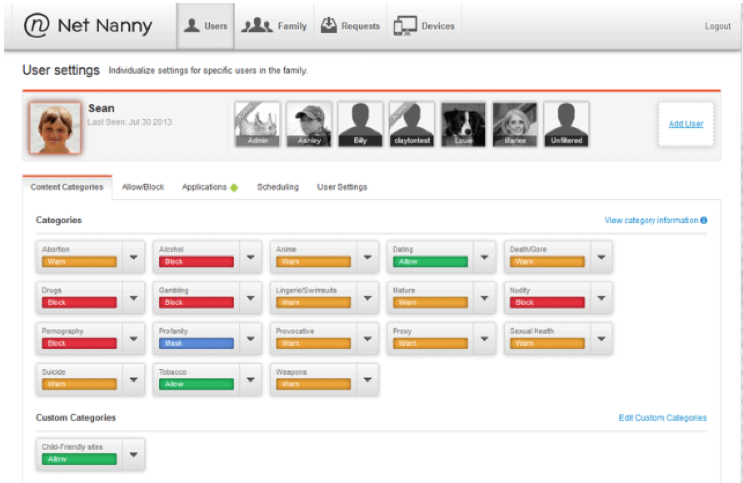Open the Family section
The width and height of the screenshot is (743, 483).
[274, 26]
